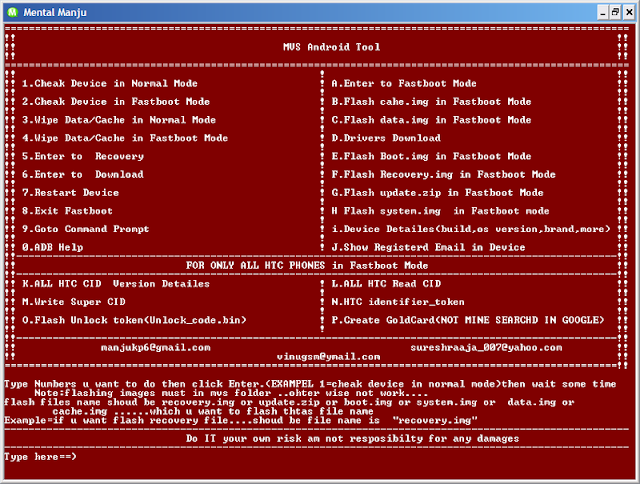Click the vinugsm@ymail.com email text

pos(329,357)
